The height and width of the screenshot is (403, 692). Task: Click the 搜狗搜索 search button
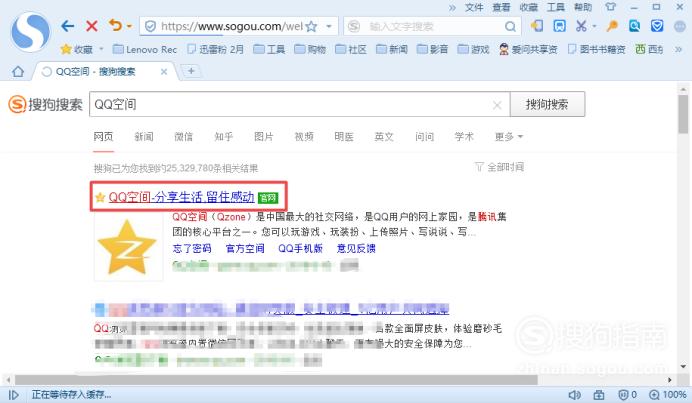coord(547,104)
